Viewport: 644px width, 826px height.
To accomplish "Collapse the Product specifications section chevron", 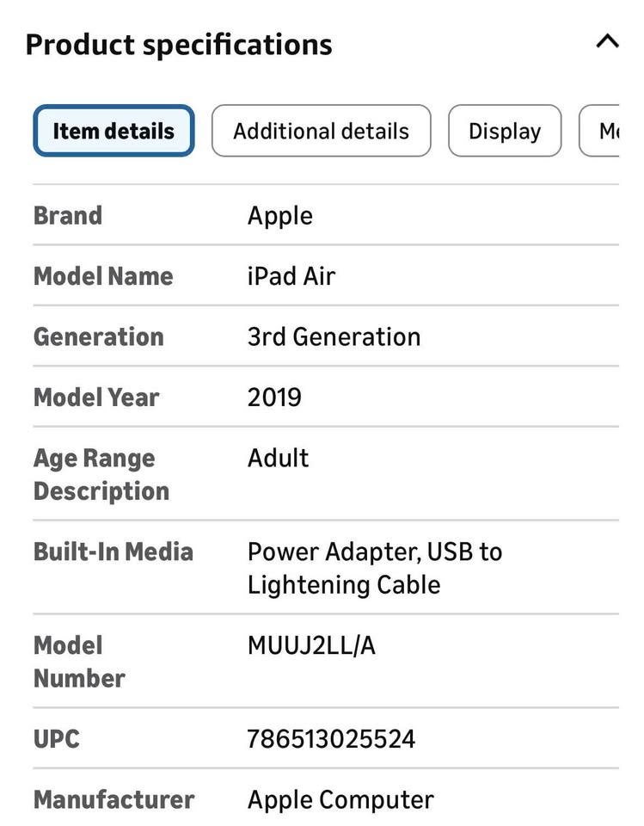I will coord(607,42).
